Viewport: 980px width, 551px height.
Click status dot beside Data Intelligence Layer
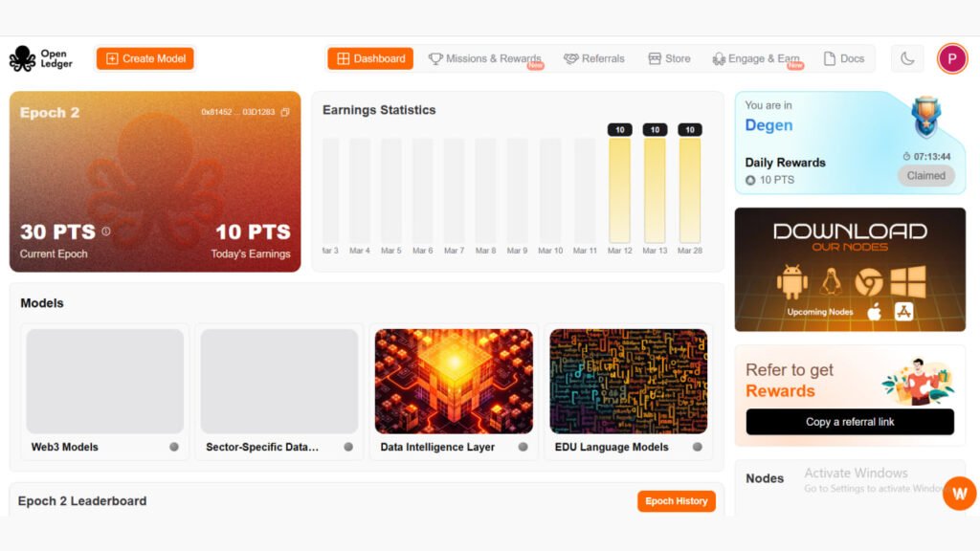[523, 447]
